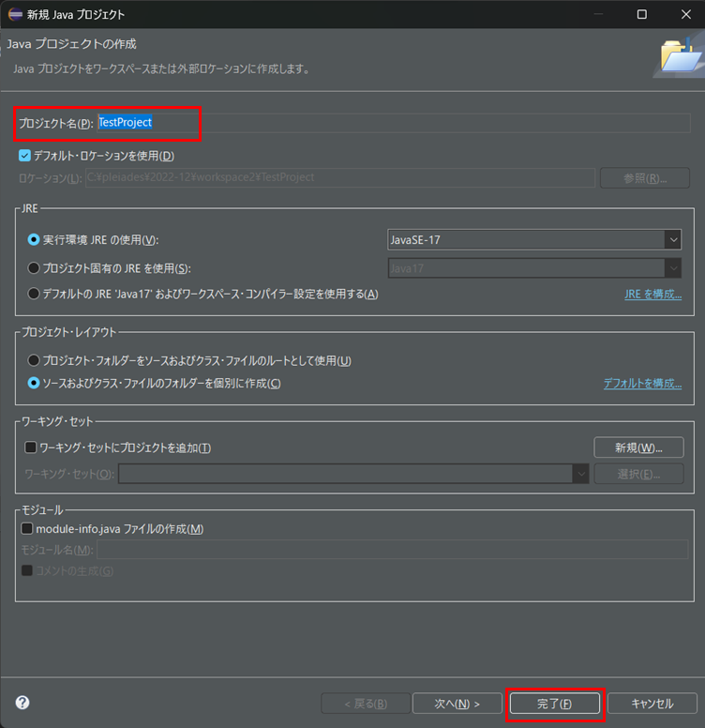Check create module-info.java file option
The image size is (705, 728).
(x=27, y=529)
